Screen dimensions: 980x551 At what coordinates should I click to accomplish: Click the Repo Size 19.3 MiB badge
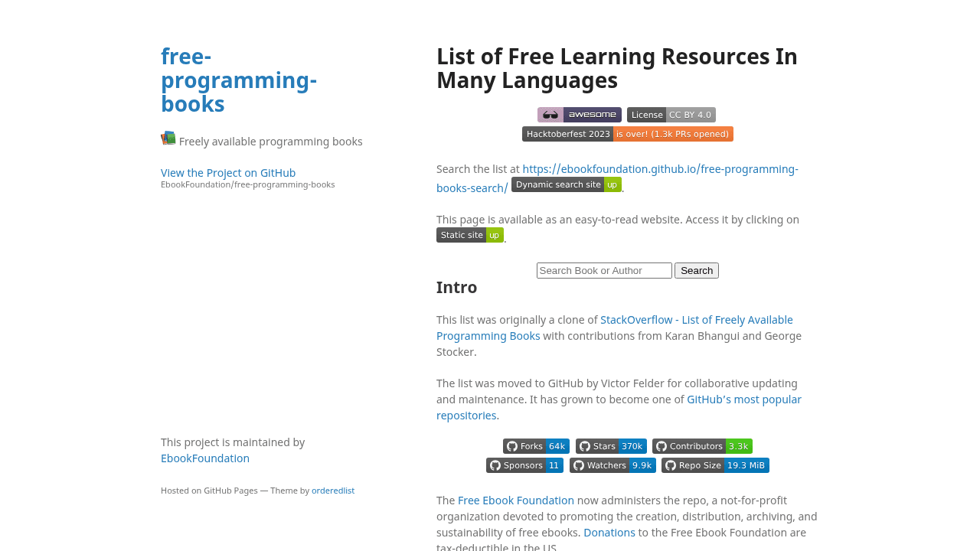coord(715,465)
